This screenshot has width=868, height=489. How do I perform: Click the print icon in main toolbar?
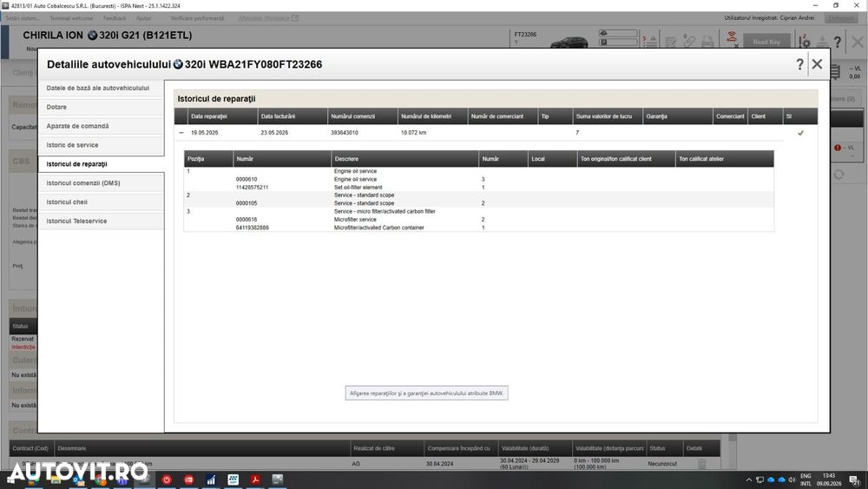707,42
